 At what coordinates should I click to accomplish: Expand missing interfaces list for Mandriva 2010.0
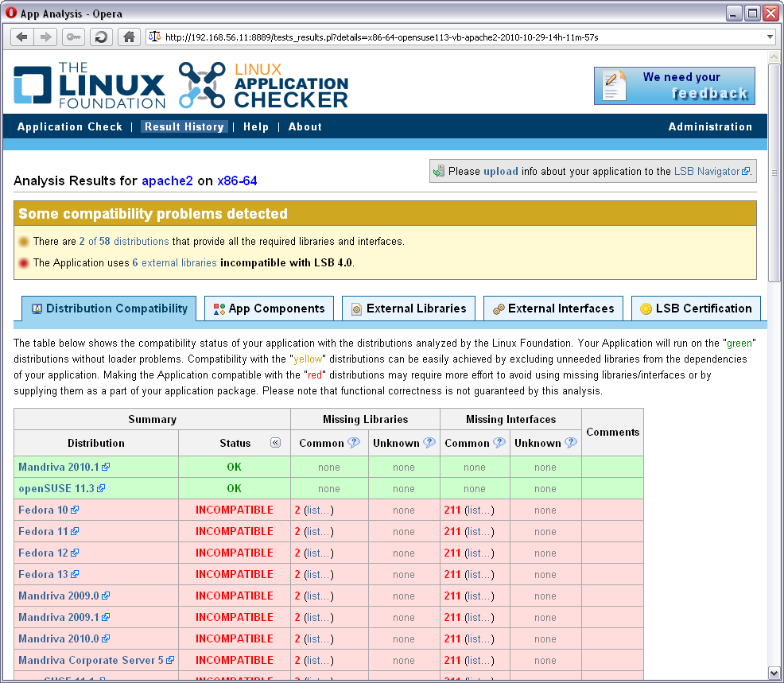click(x=479, y=639)
